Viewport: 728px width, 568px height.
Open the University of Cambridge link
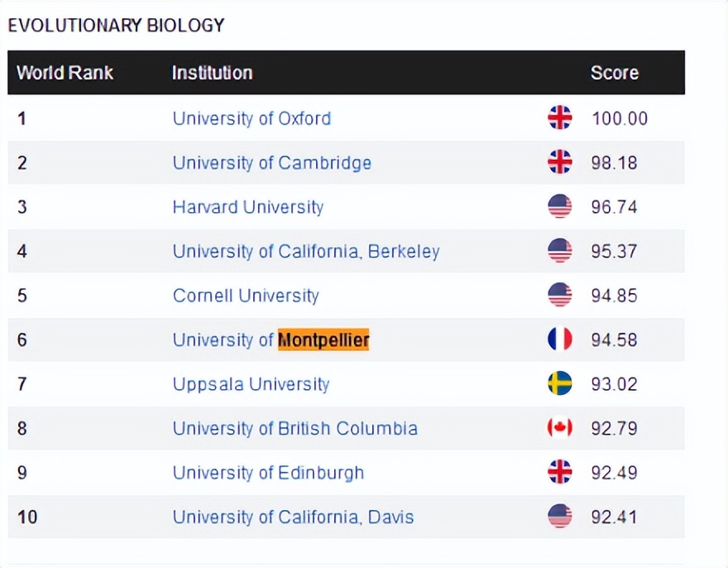pos(271,162)
